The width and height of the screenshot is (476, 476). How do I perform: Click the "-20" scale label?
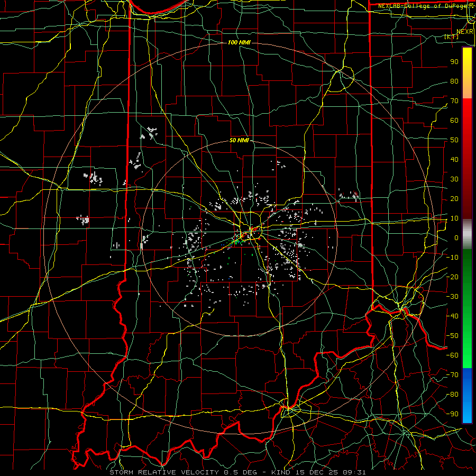click(453, 277)
